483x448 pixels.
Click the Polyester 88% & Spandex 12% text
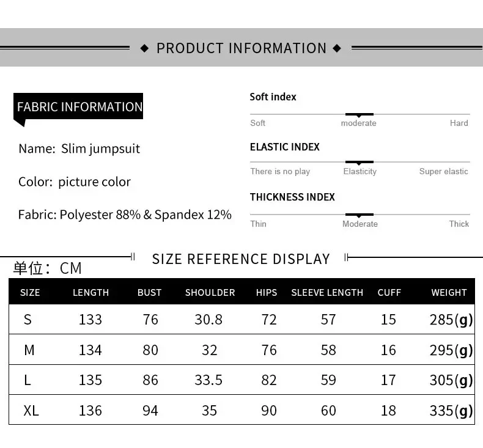146,215
